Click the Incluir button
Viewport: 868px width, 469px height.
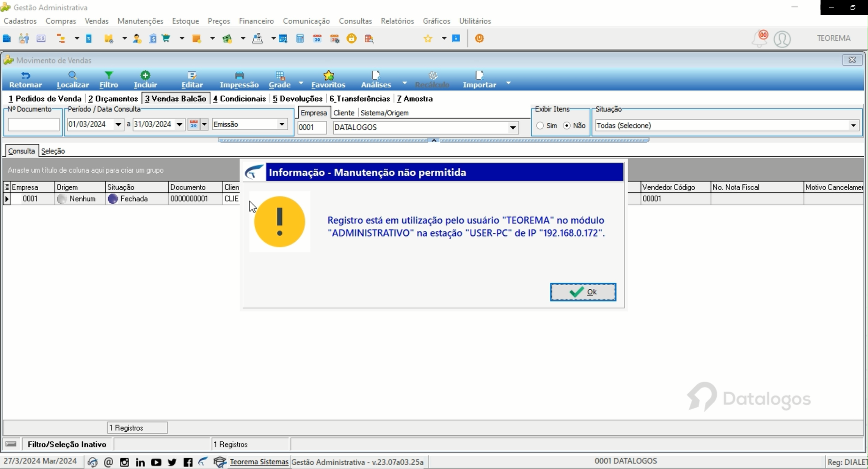click(145, 80)
